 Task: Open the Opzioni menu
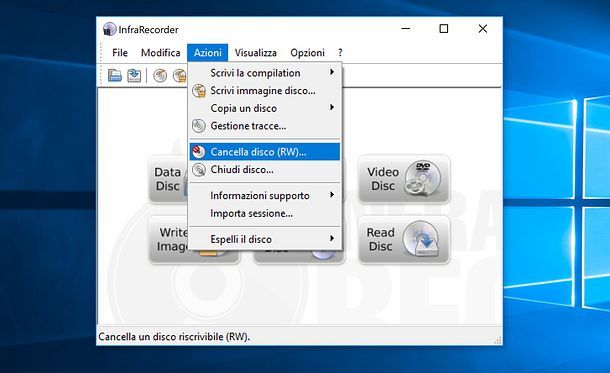(307, 53)
